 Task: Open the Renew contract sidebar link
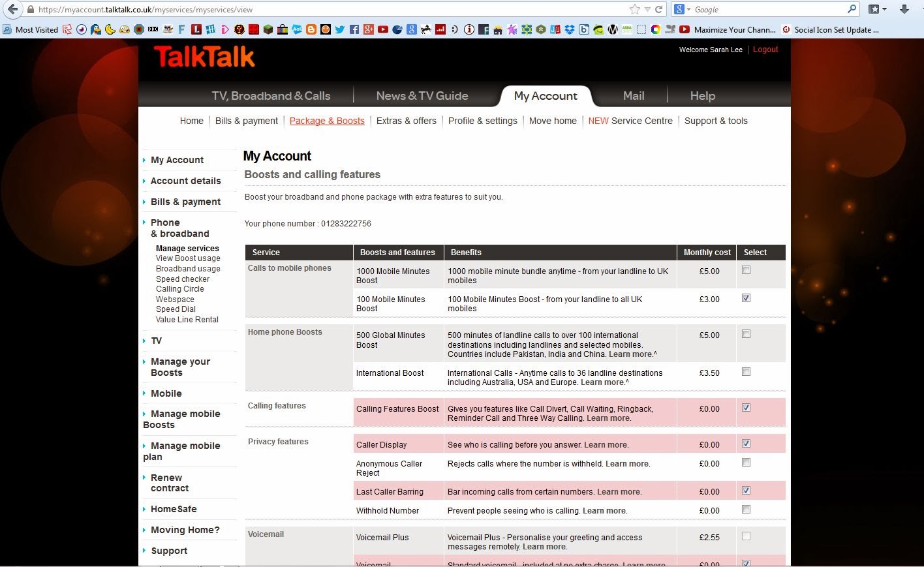pyautogui.click(x=170, y=483)
